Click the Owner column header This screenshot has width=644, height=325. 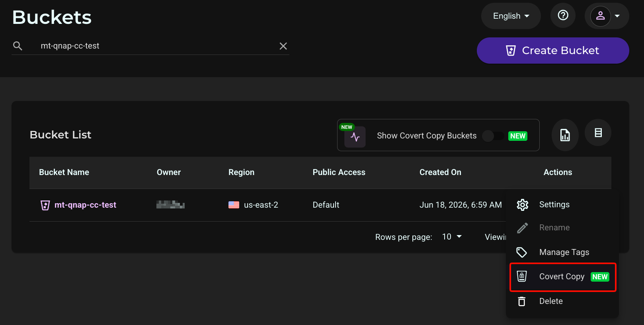(169, 172)
